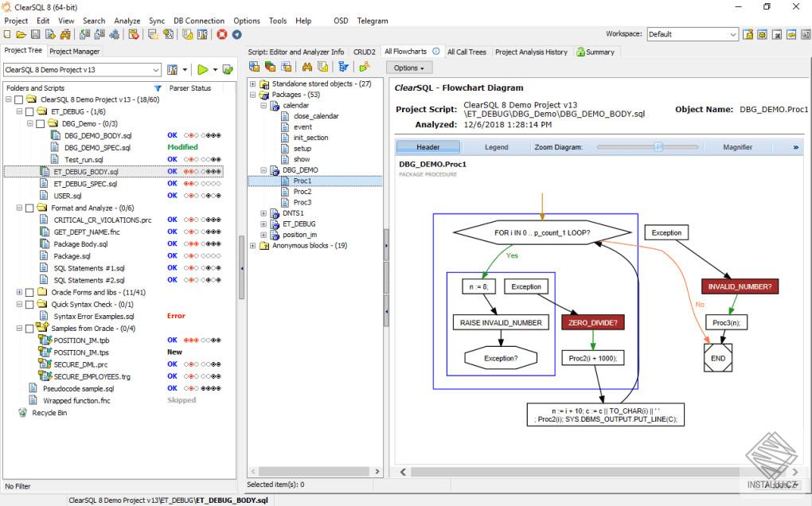This screenshot has height=506, width=812.
Task: Click the New project blank-page icon
Action: [x=7, y=35]
